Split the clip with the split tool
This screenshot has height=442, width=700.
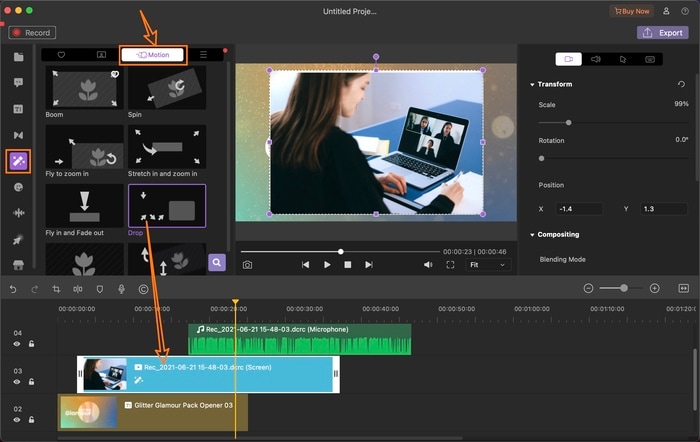[78, 289]
